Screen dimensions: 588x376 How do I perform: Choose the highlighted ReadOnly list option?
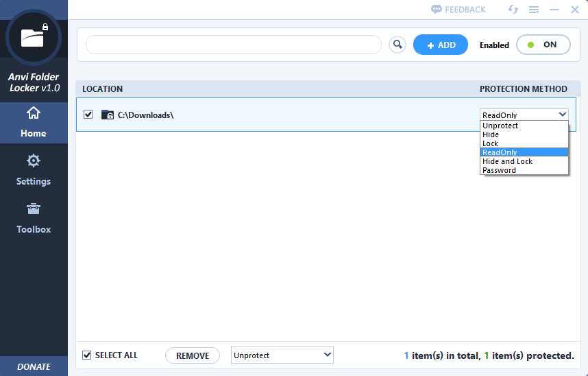[524, 152]
